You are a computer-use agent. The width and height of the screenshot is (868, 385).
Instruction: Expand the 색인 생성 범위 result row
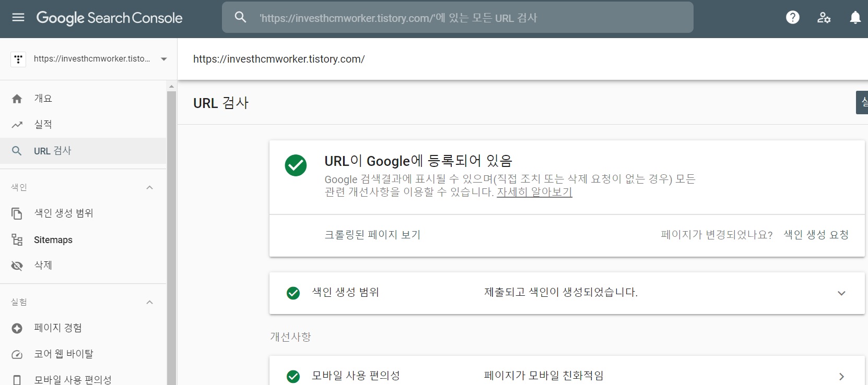pyautogui.click(x=841, y=293)
